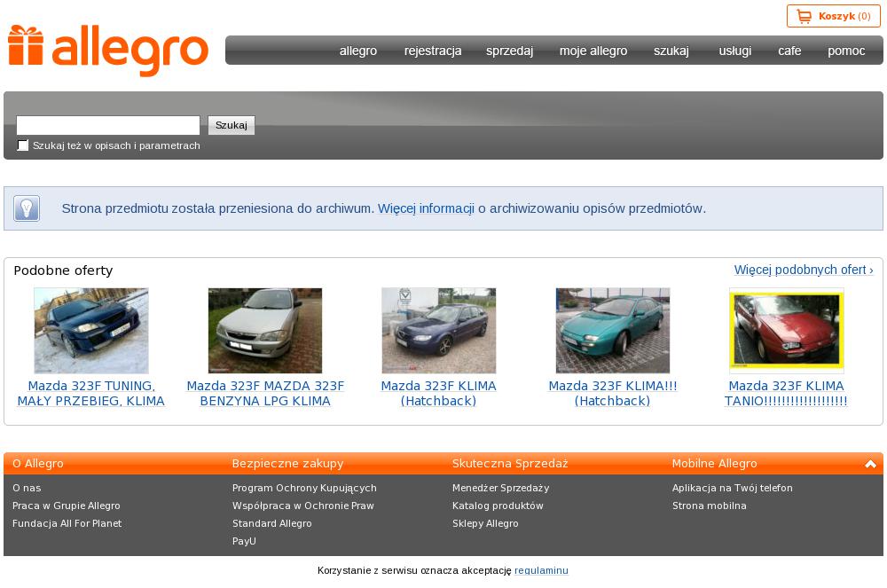
Task: Open the red Mazda KLIMA TANIO thumbnail
Action: point(786,331)
